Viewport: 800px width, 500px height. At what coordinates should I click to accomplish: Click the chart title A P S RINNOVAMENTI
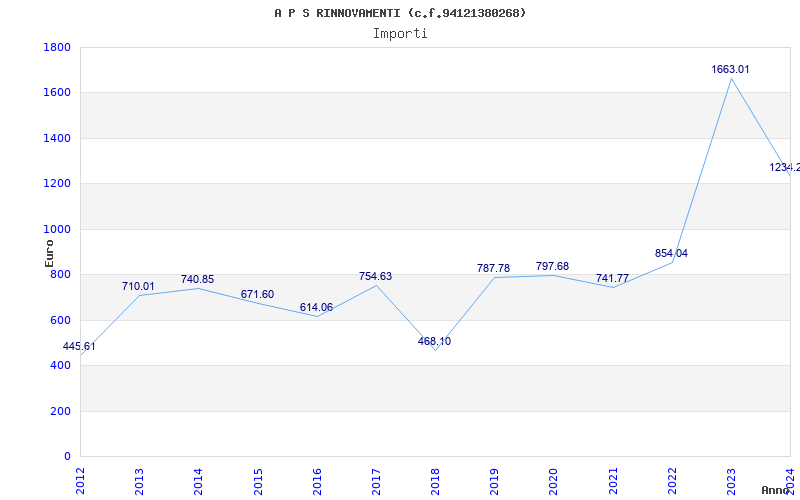pyautogui.click(x=400, y=13)
